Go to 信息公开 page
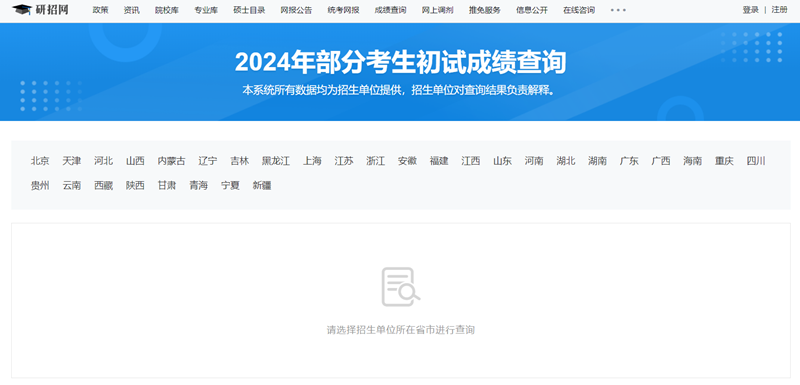Screen dimensions: 800x385 pyautogui.click(x=532, y=10)
